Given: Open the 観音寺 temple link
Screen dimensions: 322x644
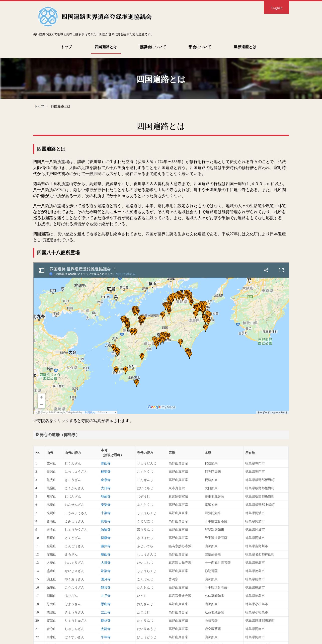Looking at the screenshot, I should (x=106, y=588).
